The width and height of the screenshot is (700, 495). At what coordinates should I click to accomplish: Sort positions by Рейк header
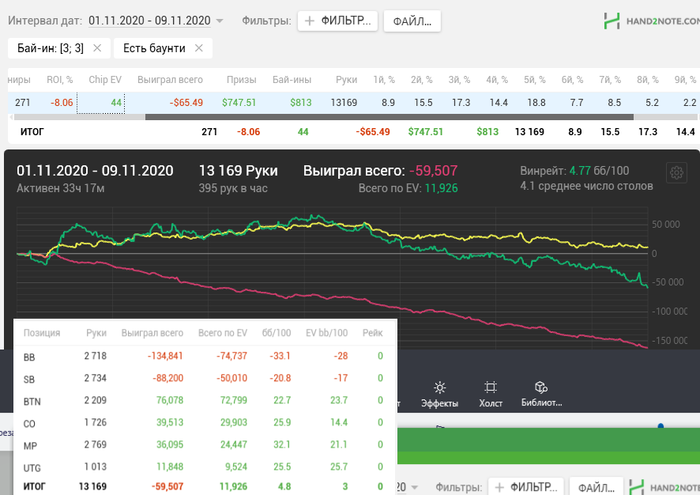372,333
